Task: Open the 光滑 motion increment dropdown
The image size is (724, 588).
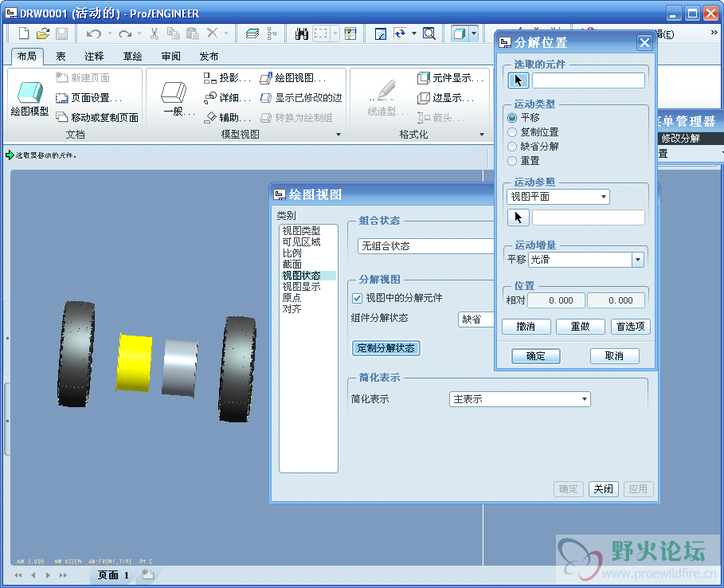Action: coord(585,260)
